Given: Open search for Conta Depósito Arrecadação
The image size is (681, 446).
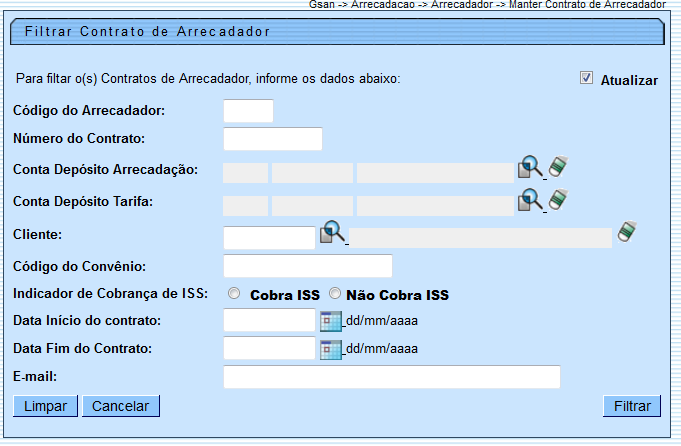Looking at the screenshot, I should coord(530,167).
